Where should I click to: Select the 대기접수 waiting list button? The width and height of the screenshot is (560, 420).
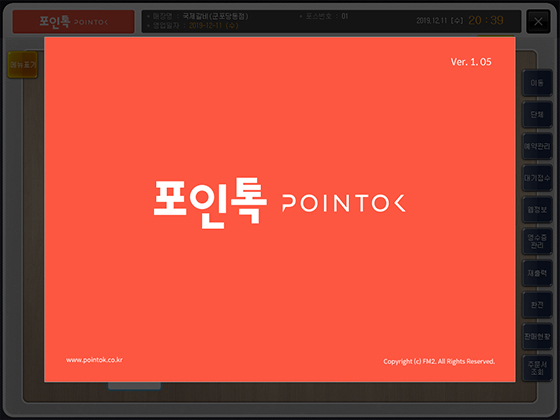(537, 178)
